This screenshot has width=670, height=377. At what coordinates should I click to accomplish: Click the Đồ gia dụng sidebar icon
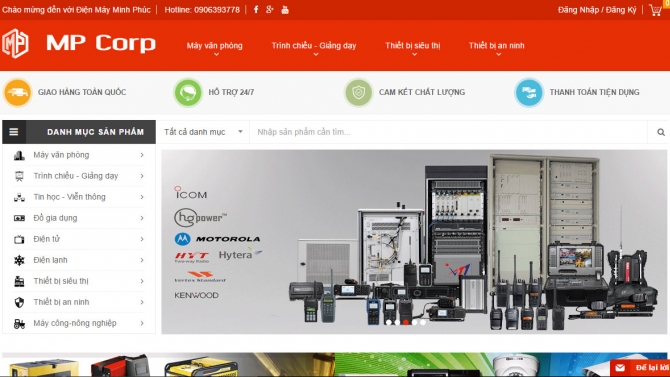click(19, 218)
